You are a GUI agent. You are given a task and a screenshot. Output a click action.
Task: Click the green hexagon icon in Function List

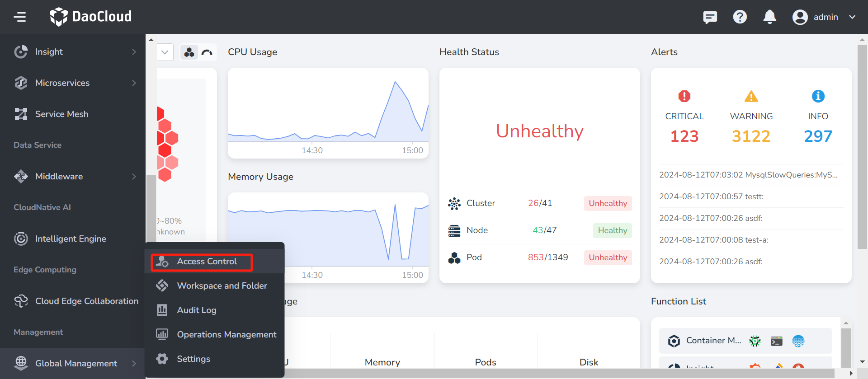pos(755,341)
